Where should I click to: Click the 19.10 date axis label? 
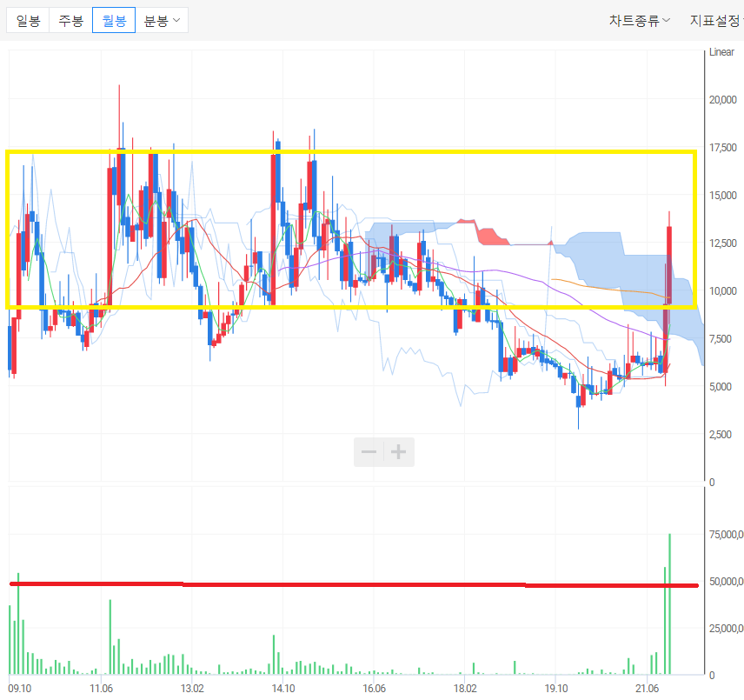(x=556, y=688)
